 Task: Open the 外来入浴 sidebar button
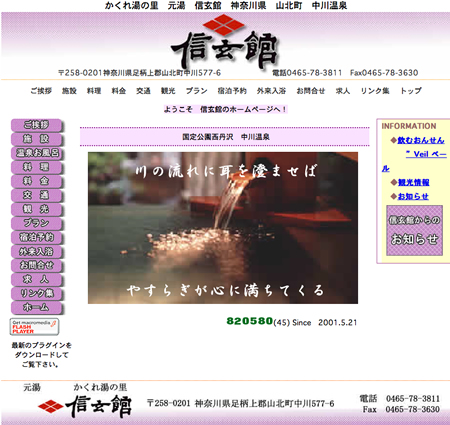[x=37, y=251]
